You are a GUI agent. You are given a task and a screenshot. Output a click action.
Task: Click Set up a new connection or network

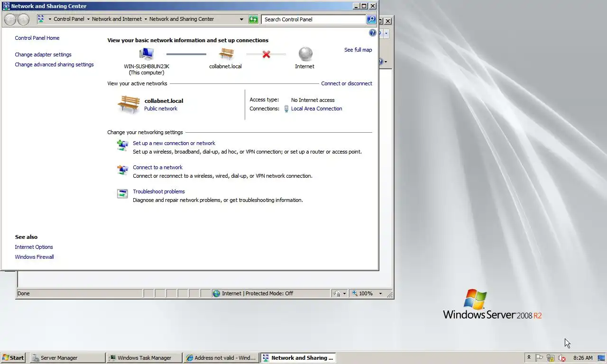[x=174, y=143]
